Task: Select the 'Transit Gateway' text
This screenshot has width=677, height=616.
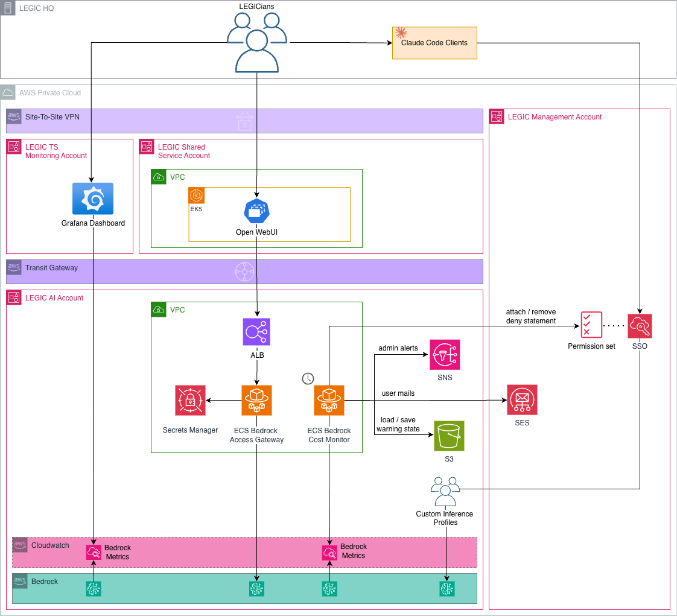Action: pos(51,268)
